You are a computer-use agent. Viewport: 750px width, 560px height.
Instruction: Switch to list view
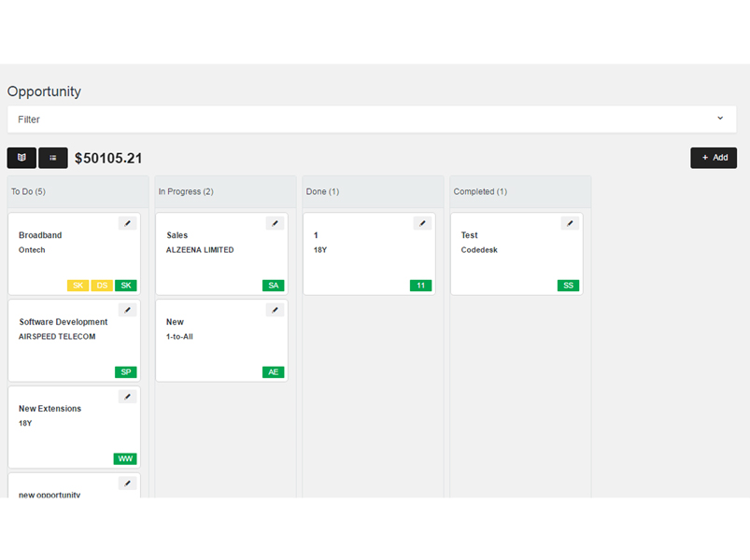tap(53, 158)
